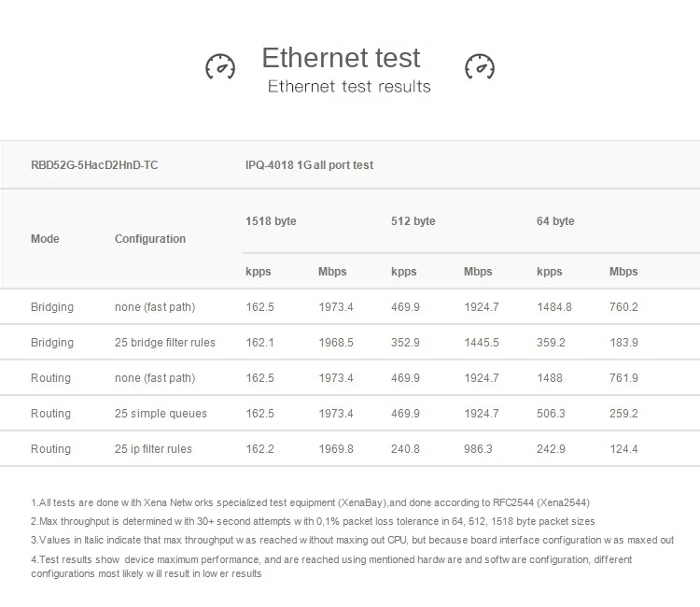Click the 986.3 Mbps value

tap(477, 449)
